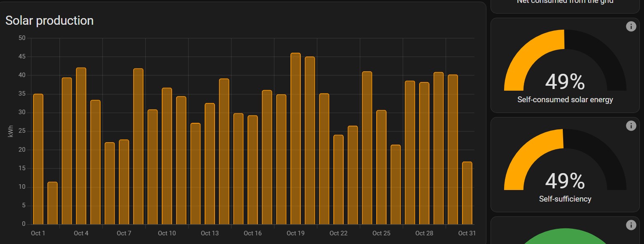
Task: Click the 25 y-axis tick label
Action: pos(22,131)
